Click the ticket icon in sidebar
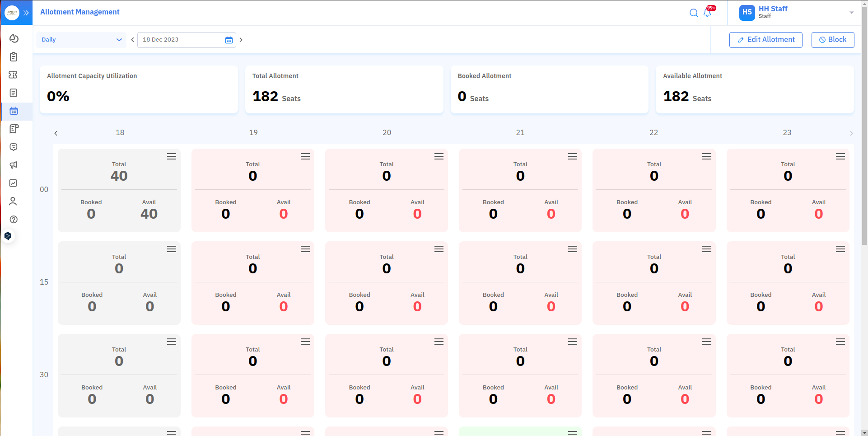 [x=14, y=75]
